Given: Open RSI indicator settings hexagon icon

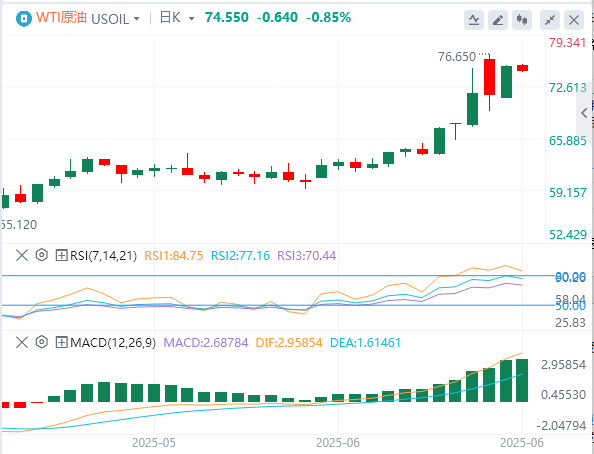Looking at the screenshot, I should (42, 255).
